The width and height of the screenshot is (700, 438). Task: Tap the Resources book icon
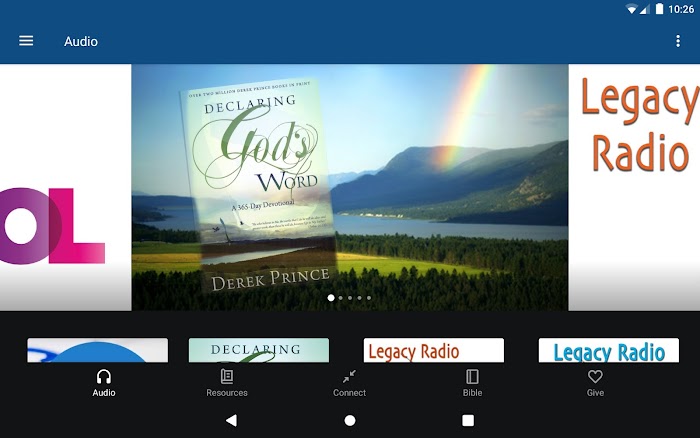pyautogui.click(x=227, y=376)
